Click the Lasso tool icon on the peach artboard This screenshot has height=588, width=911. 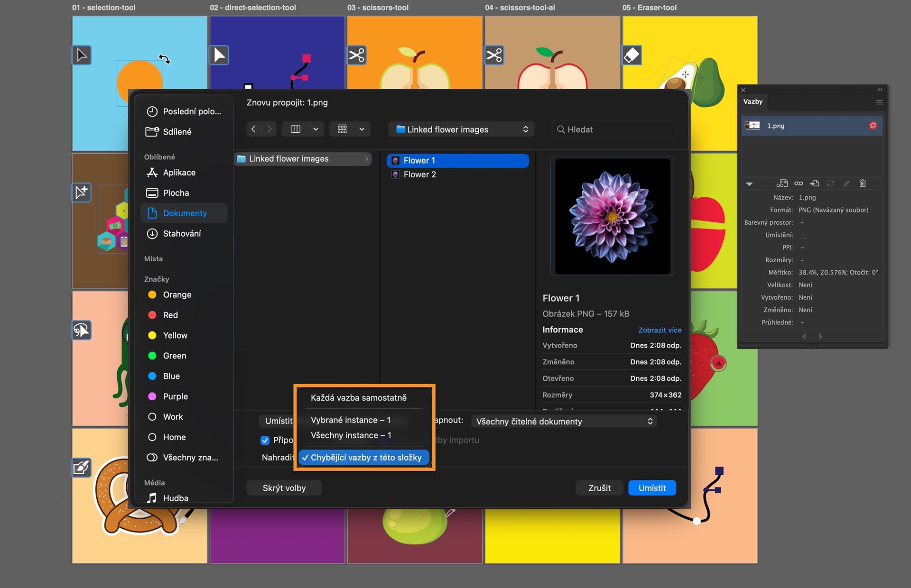click(82, 330)
